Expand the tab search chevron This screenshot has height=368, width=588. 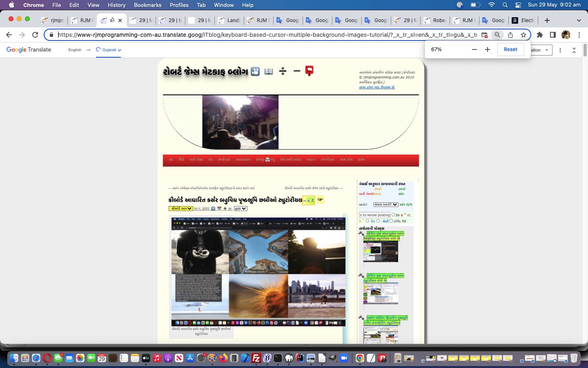579,20
